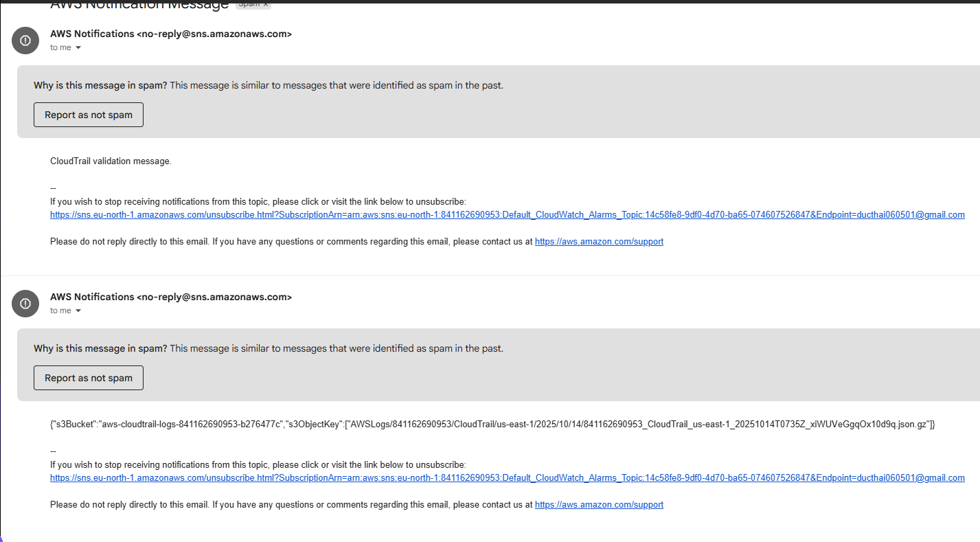Open the AWS support link in the second email
Viewport: 980px width, 542px height.
point(599,505)
